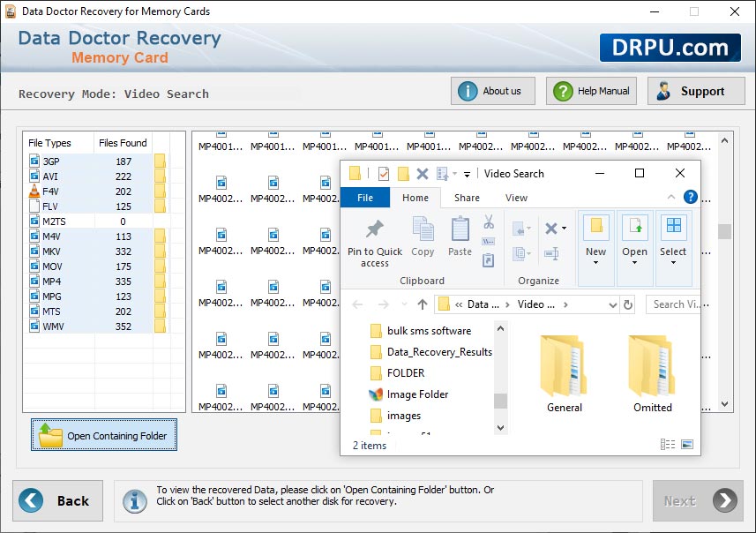Click the M4V file icon

[34, 236]
